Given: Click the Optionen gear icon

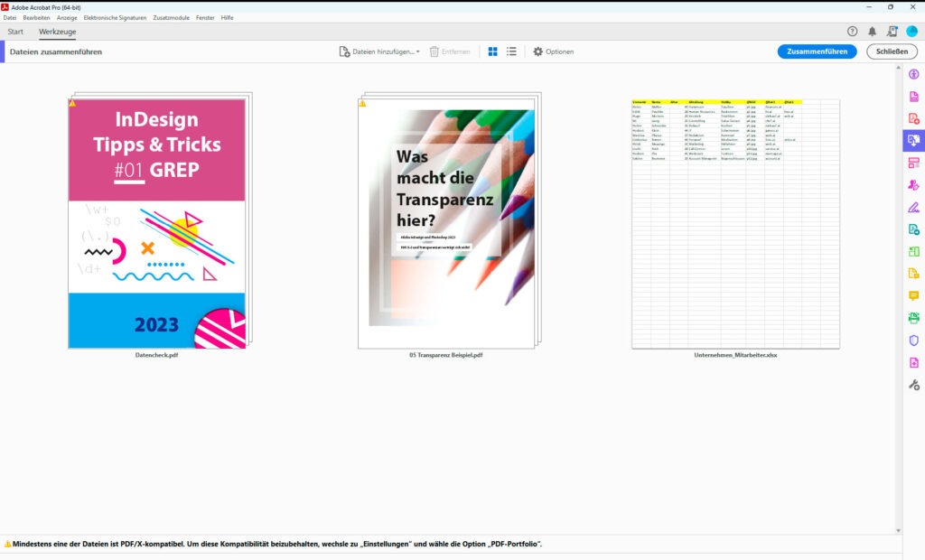Looking at the screenshot, I should coord(538,51).
